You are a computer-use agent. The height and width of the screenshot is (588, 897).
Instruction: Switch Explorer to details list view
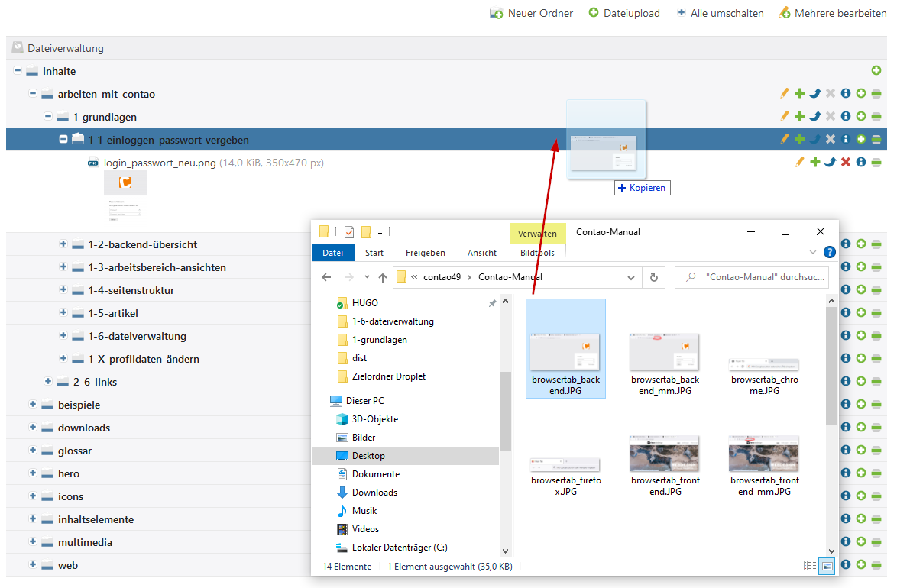click(810, 566)
